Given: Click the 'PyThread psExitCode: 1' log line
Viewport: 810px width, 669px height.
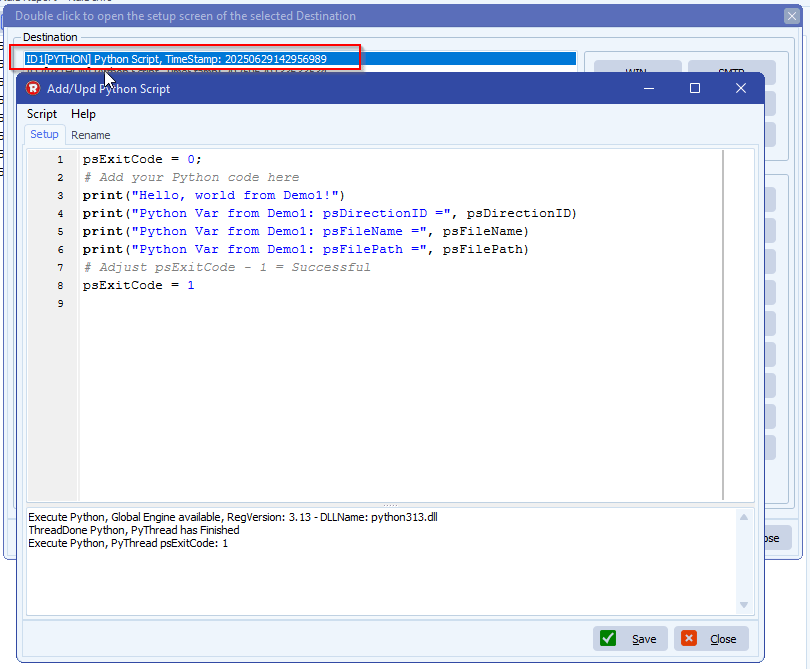Looking at the screenshot, I should [x=128, y=543].
